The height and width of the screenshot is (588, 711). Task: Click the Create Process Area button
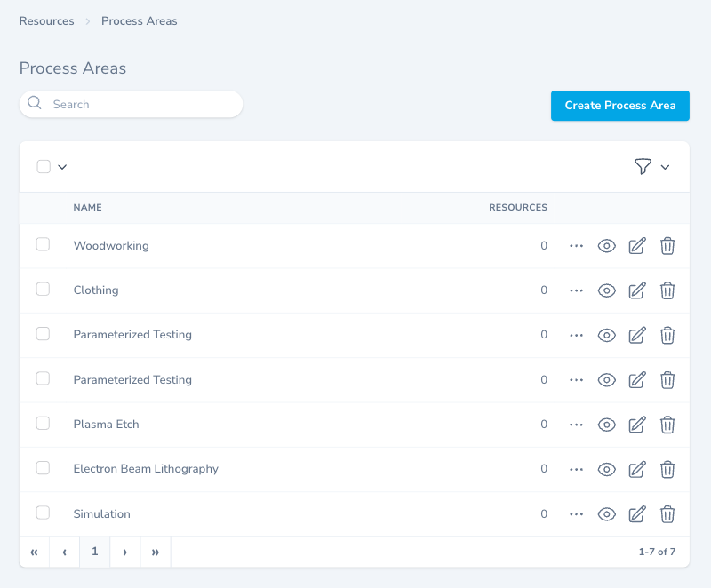(619, 105)
